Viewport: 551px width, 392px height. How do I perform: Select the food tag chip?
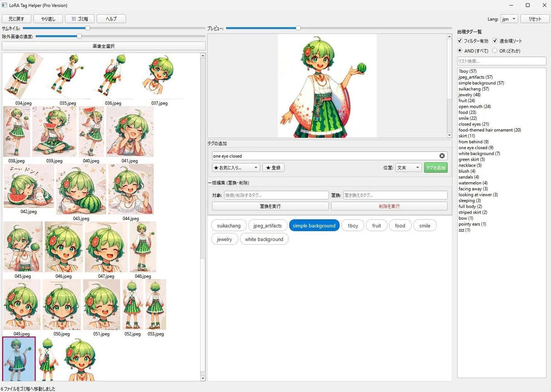tap(400, 225)
